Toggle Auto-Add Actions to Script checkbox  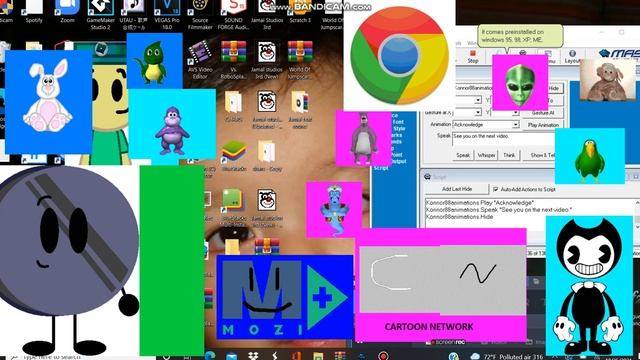(x=496, y=189)
